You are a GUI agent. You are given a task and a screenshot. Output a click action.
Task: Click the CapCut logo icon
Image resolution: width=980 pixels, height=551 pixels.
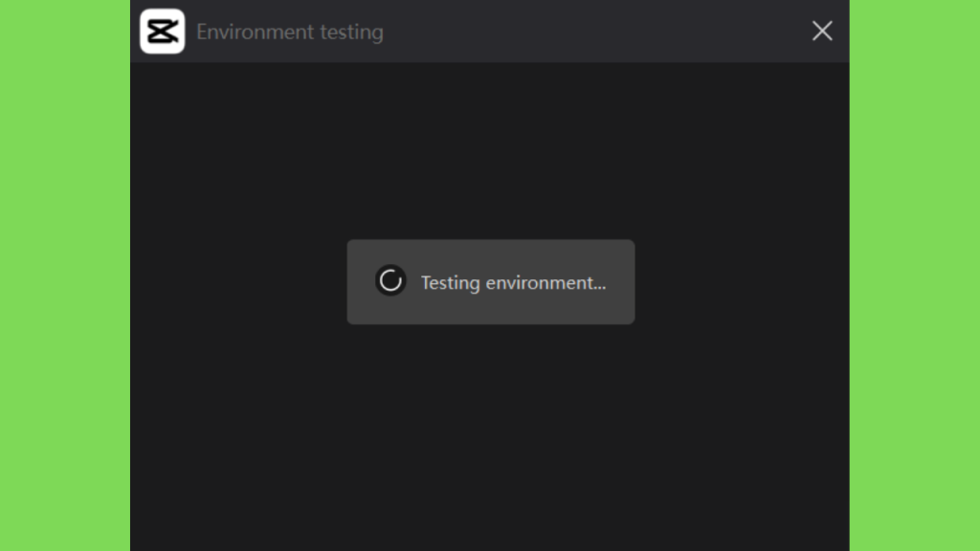point(163,32)
